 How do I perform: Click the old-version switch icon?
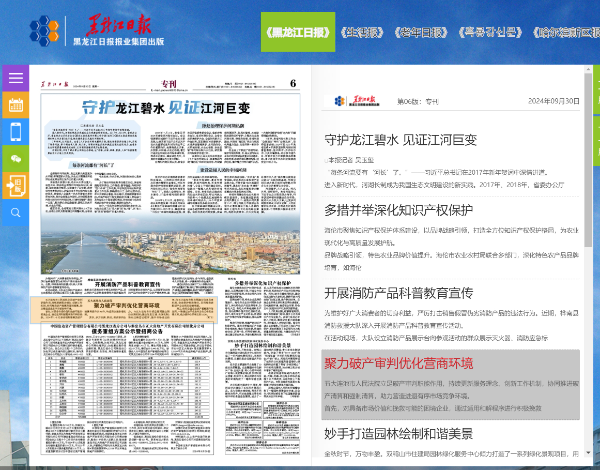(16, 186)
